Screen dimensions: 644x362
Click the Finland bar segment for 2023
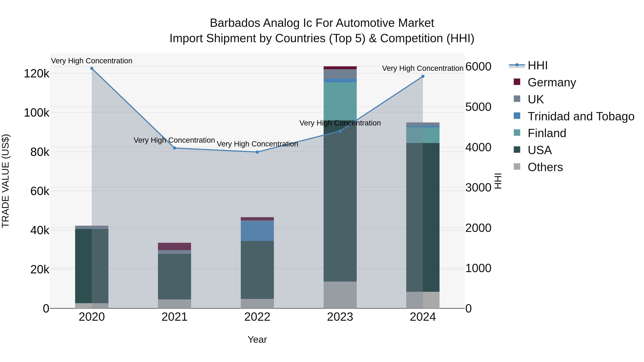pyautogui.click(x=340, y=101)
